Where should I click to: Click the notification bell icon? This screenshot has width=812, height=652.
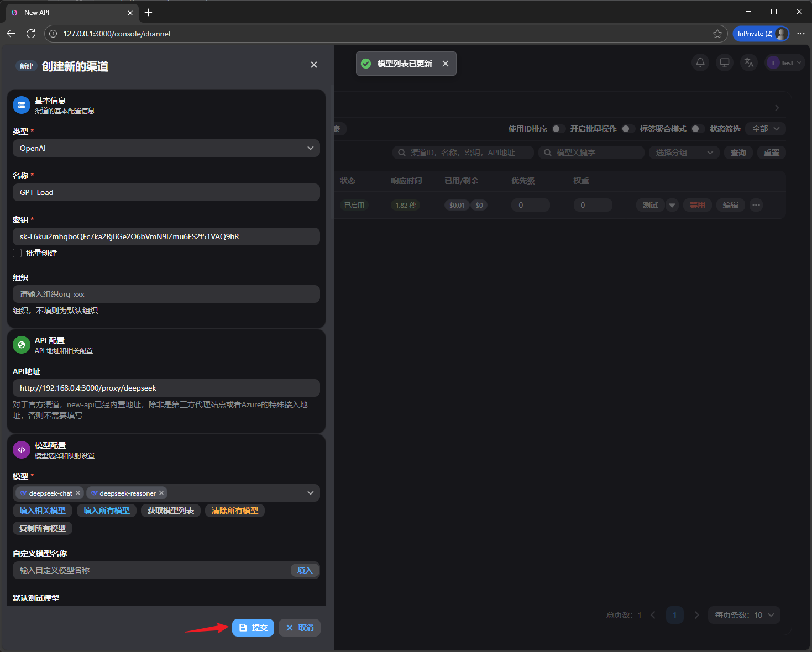tap(700, 62)
